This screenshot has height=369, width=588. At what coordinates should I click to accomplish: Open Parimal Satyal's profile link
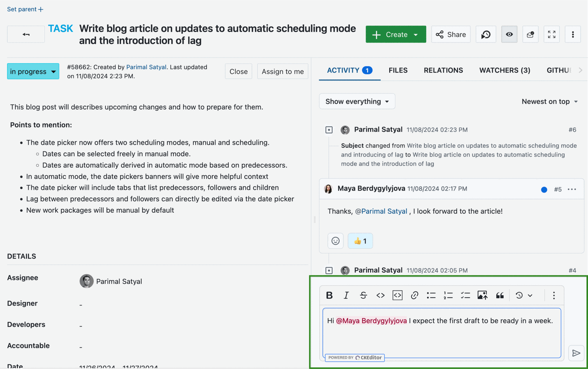pos(146,67)
